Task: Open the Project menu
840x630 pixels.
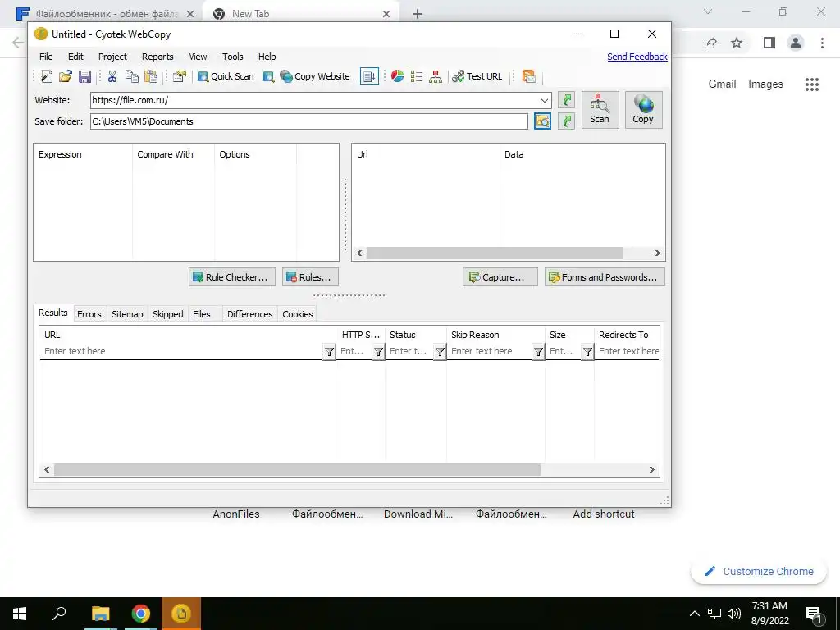Action: (112, 57)
